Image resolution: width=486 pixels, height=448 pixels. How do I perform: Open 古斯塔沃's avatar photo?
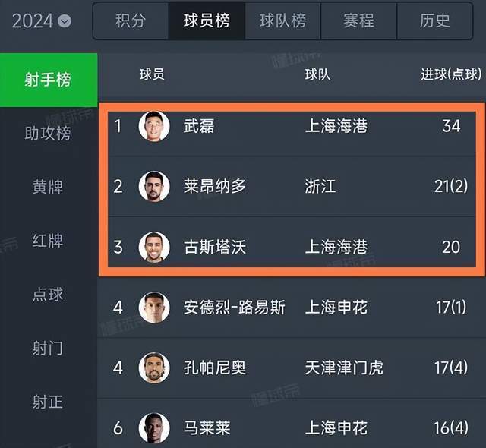(154, 247)
